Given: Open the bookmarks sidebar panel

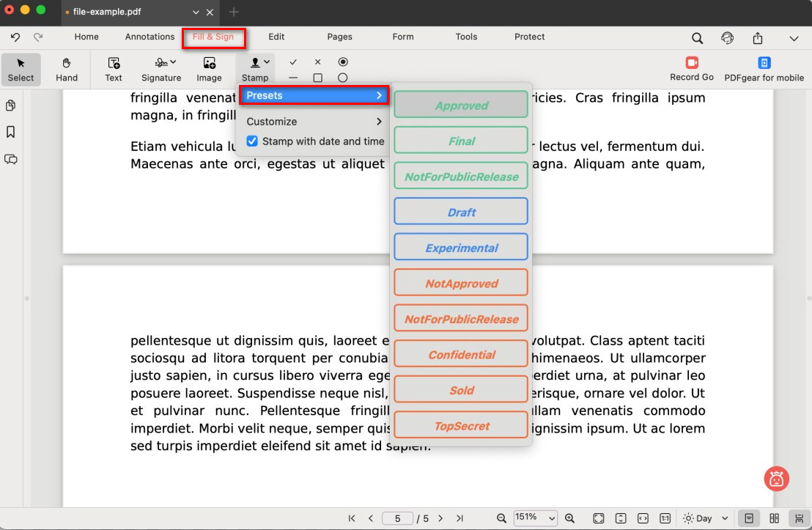Looking at the screenshot, I should pyautogui.click(x=11, y=132).
